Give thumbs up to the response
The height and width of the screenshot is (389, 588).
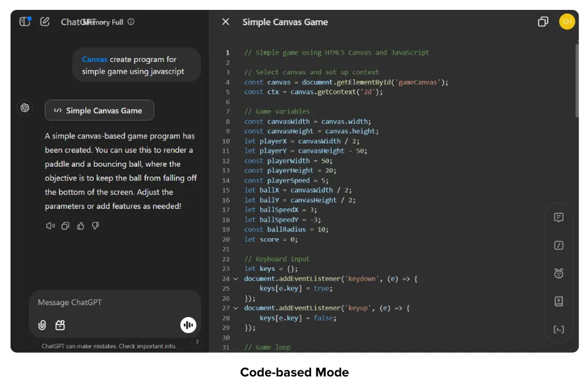[80, 226]
